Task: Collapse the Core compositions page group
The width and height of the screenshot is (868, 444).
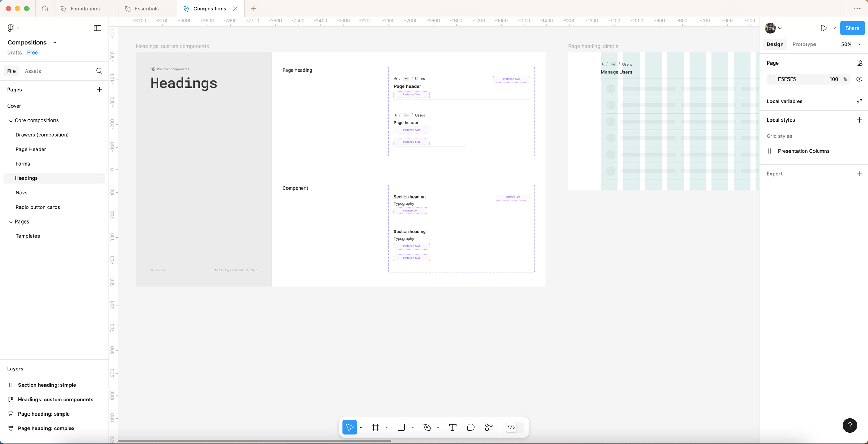Action: pos(11,120)
